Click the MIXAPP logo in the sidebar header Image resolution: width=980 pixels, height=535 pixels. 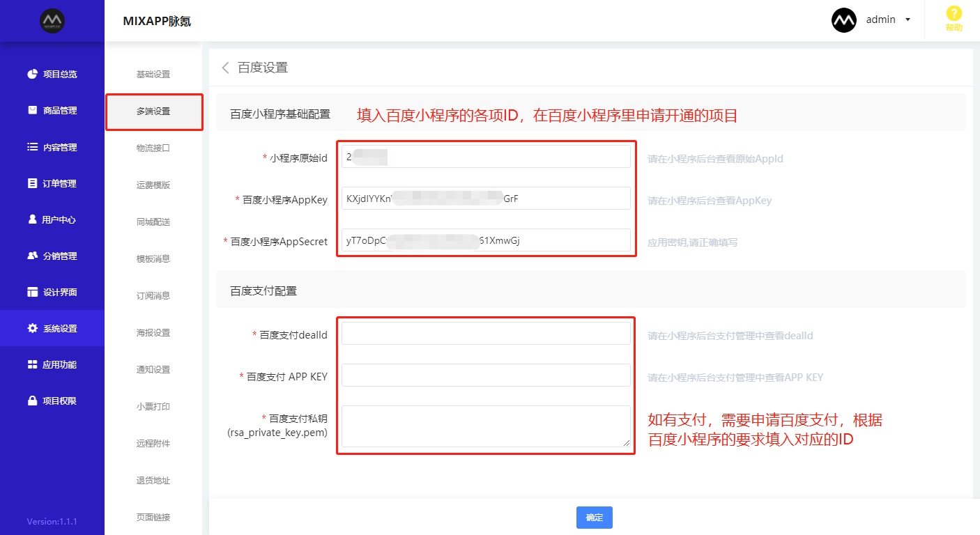(x=52, y=21)
